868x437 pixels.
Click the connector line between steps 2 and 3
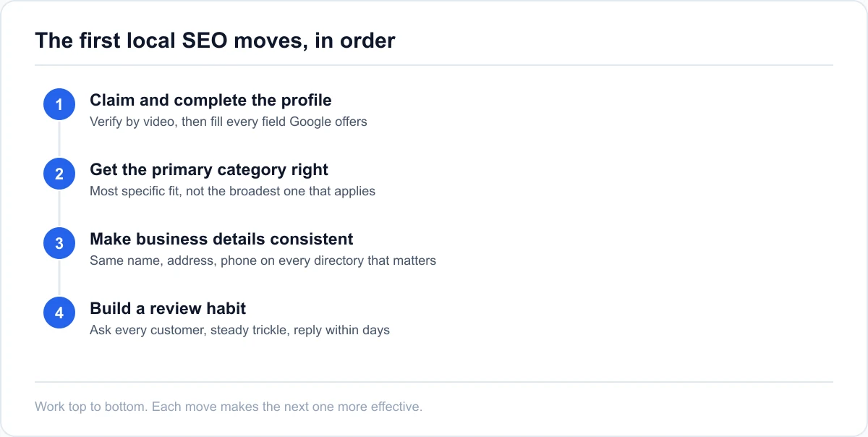(59, 209)
